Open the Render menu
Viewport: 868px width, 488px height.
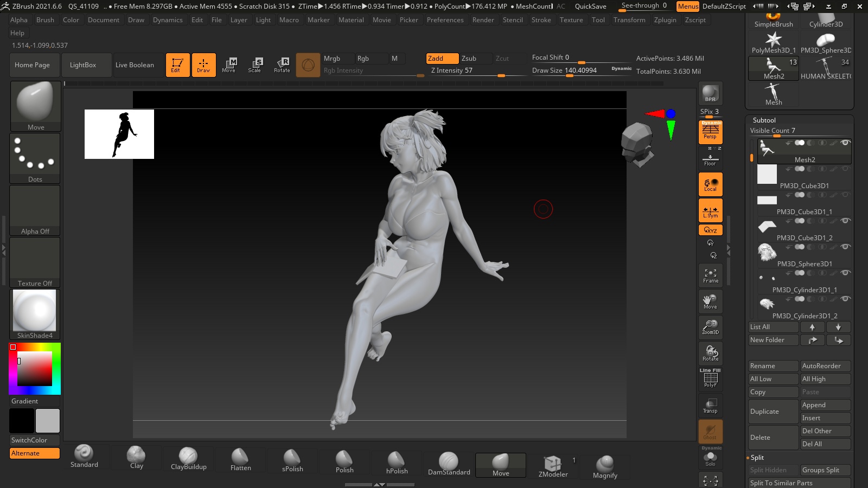483,20
